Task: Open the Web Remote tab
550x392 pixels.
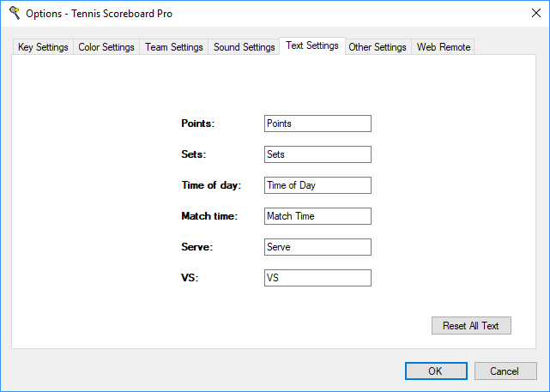Action: click(x=444, y=47)
